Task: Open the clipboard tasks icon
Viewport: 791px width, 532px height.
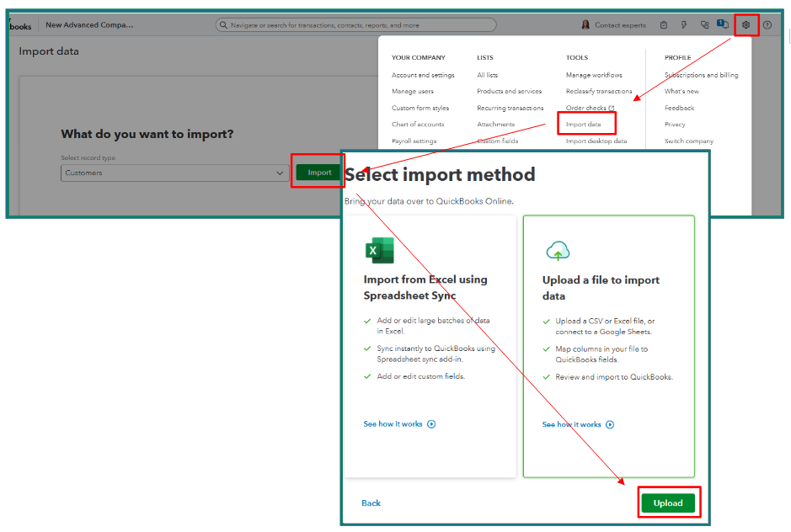Action: tap(664, 25)
